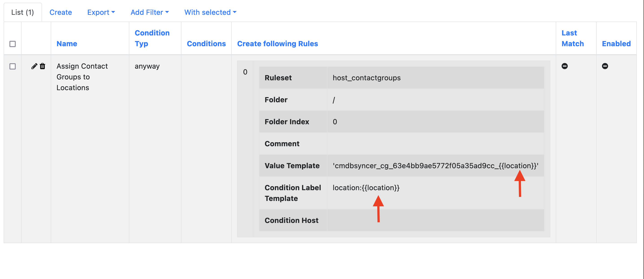Click the Create following Rules header link
Screen dimensions: 644x279
click(277, 44)
